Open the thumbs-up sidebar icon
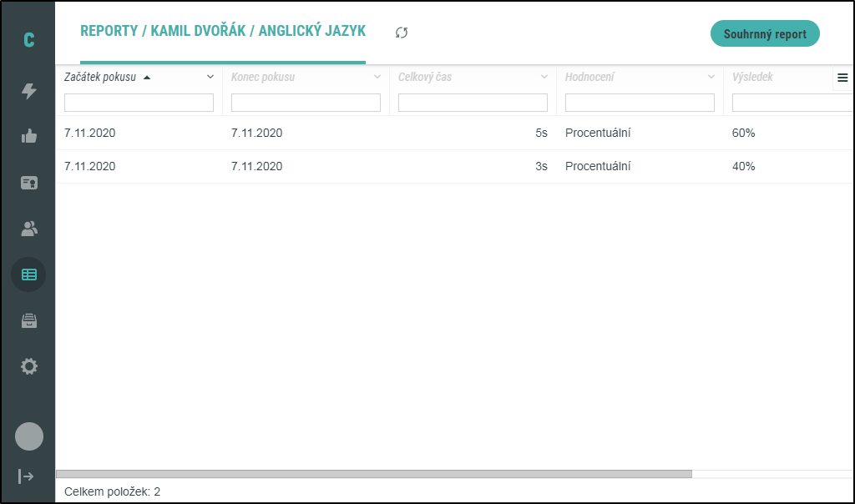 click(x=28, y=137)
